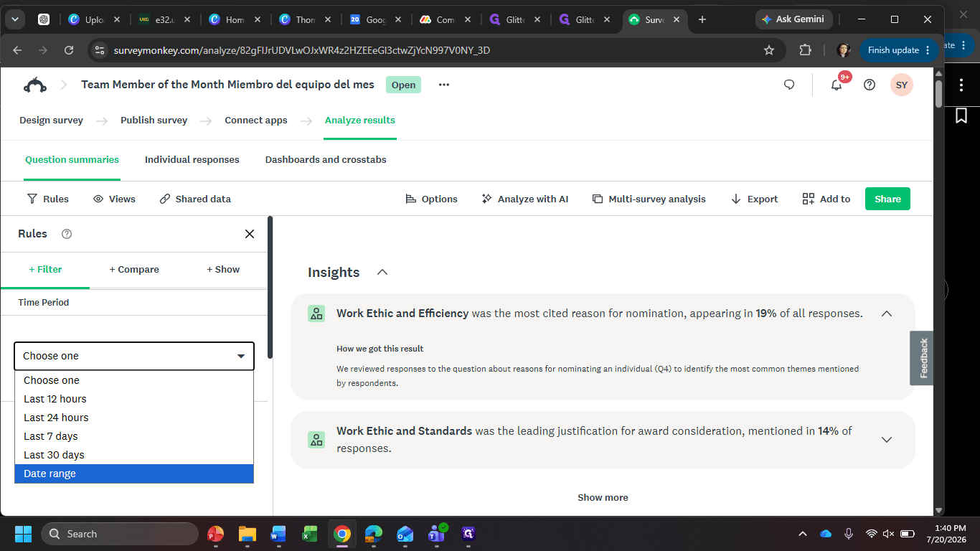Open OneDrive cloud tray icon

tap(826, 534)
